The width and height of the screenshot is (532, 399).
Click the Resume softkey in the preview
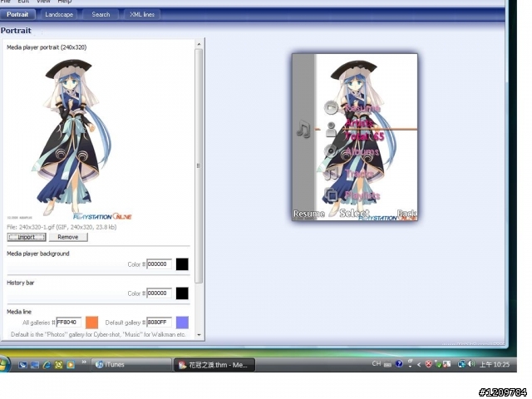click(x=308, y=214)
